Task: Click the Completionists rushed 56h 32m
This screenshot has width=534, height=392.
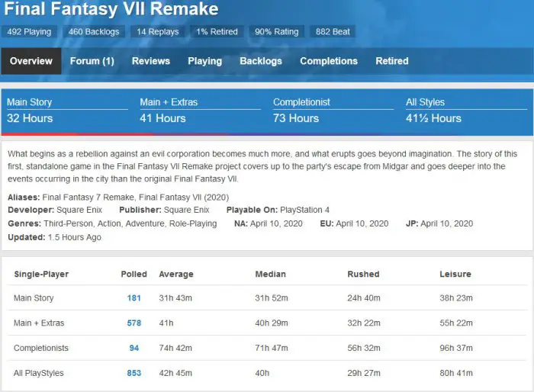Action: click(x=364, y=348)
